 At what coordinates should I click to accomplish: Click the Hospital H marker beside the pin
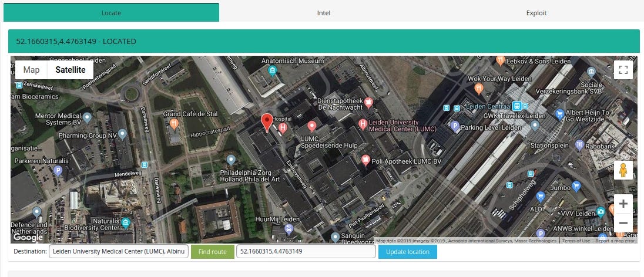[283, 129]
